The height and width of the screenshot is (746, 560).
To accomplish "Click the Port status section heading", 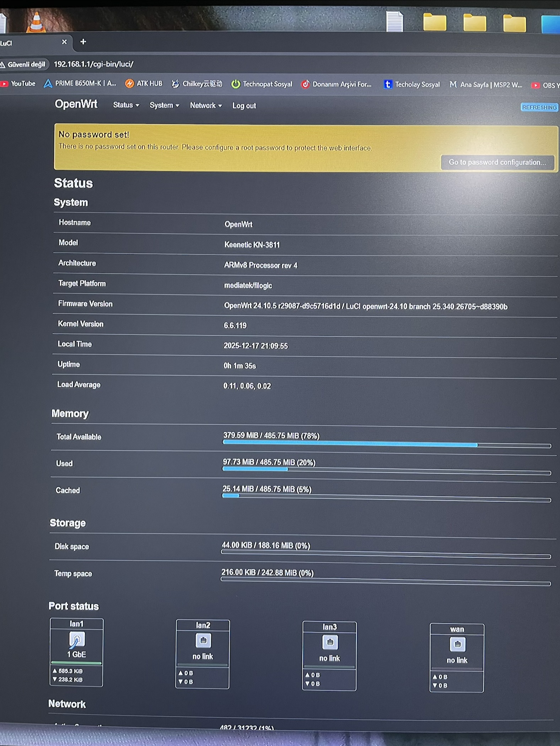I will (74, 606).
